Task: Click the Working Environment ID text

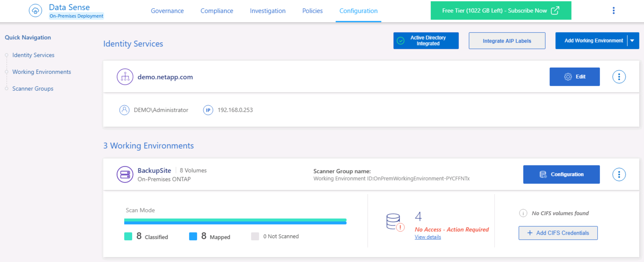Action: 391,178
